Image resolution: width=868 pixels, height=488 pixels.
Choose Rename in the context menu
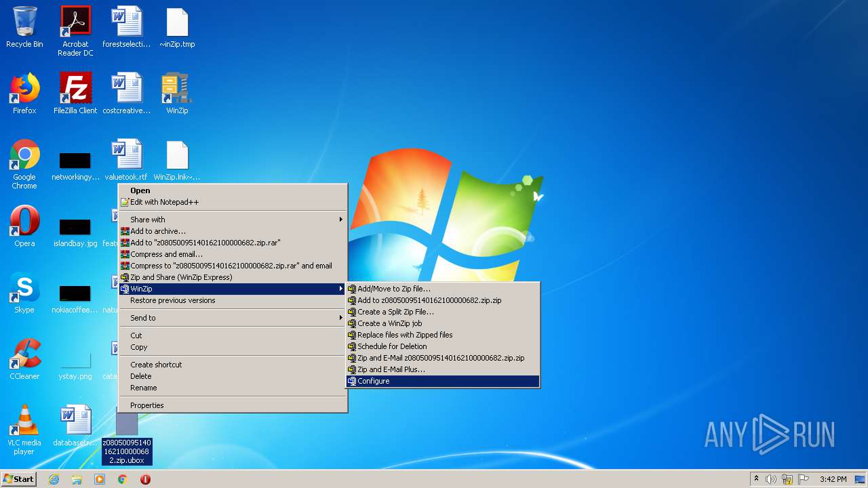(233, 388)
